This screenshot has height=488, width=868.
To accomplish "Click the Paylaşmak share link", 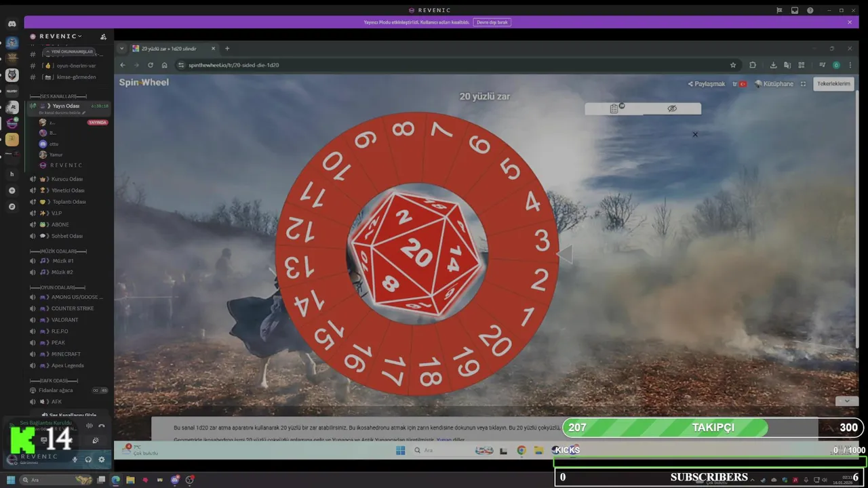I will click(707, 84).
